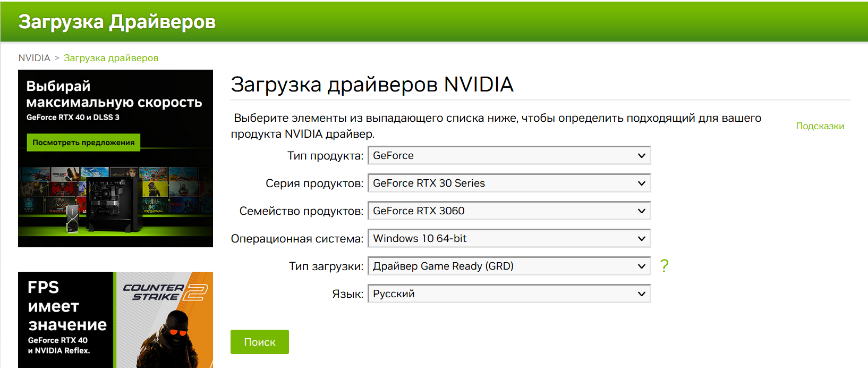Expand the Язык language dropdown
The height and width of the screenshot is (368, 868).
[508, 294]
